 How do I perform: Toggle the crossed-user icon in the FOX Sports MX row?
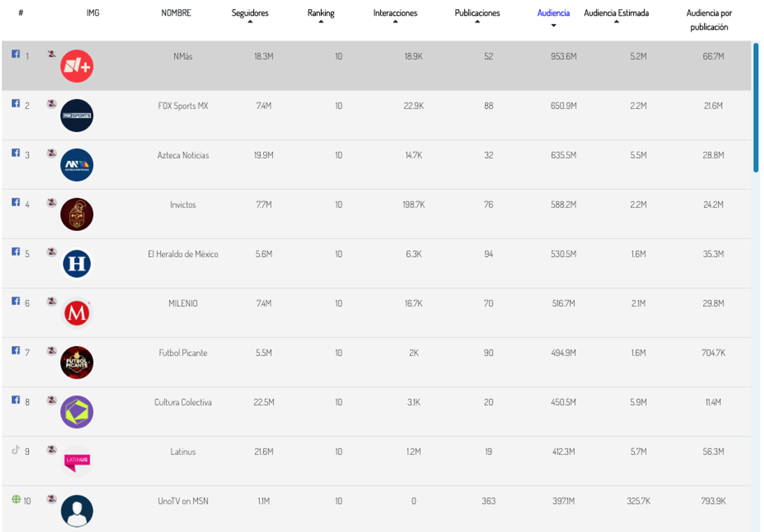(x=52, y=104)
